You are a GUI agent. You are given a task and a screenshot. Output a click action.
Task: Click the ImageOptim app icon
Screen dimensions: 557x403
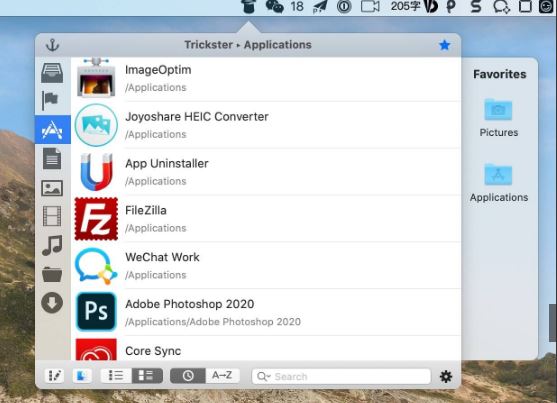[96, 77]
